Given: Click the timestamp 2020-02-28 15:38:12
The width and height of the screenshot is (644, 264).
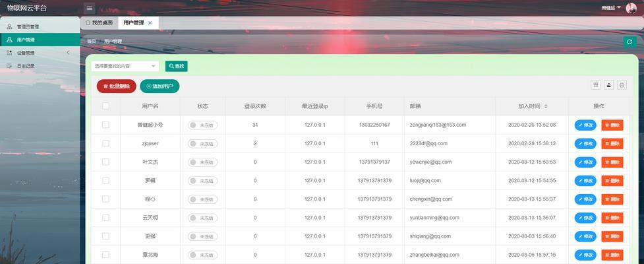Looking at the screenshot, I should tap(532, 143).
